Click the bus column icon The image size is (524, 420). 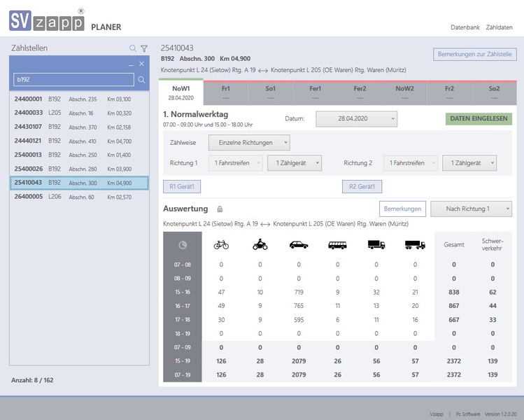pos(337,245)
